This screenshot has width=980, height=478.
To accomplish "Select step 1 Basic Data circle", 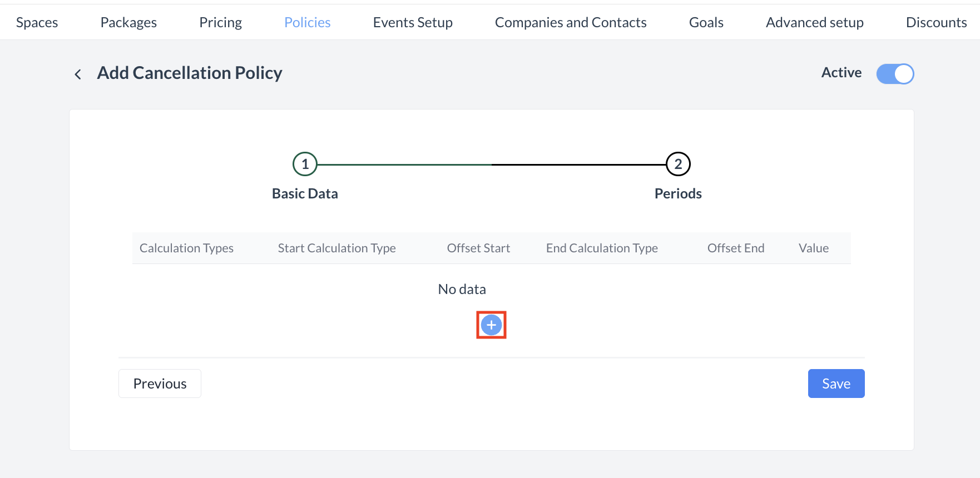I will tap(305, 164).
